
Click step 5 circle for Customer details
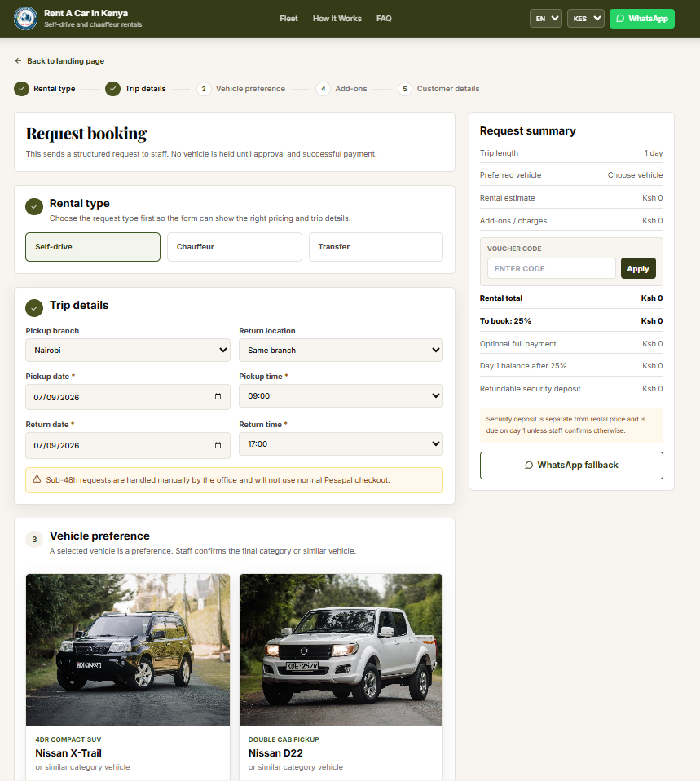tap(405, 89)
